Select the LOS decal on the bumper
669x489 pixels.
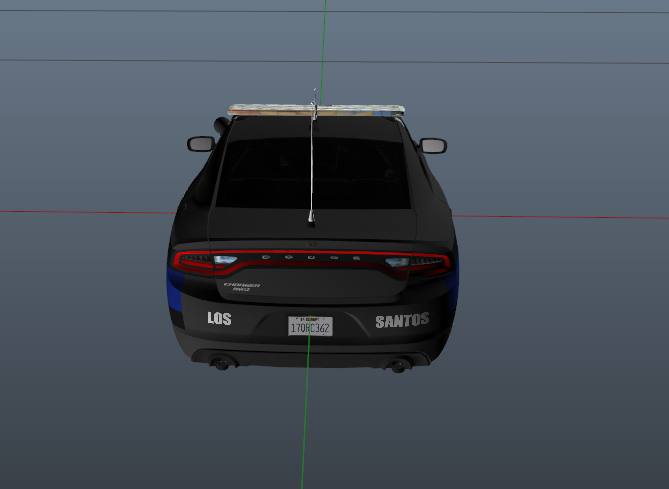pos(218,319)
